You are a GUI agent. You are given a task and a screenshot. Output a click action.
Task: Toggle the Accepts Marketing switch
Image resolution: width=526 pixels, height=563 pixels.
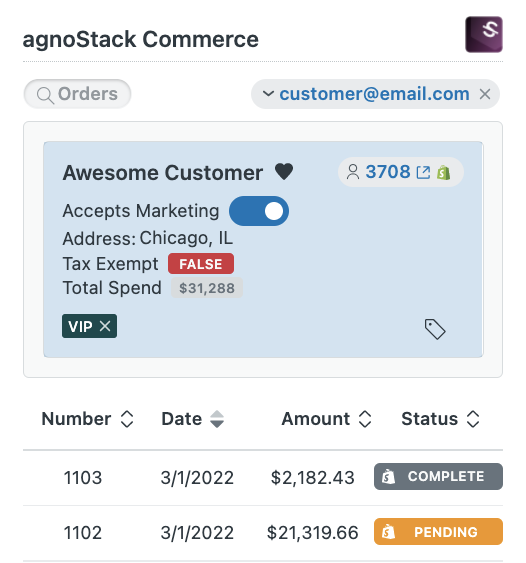[259, 211]
